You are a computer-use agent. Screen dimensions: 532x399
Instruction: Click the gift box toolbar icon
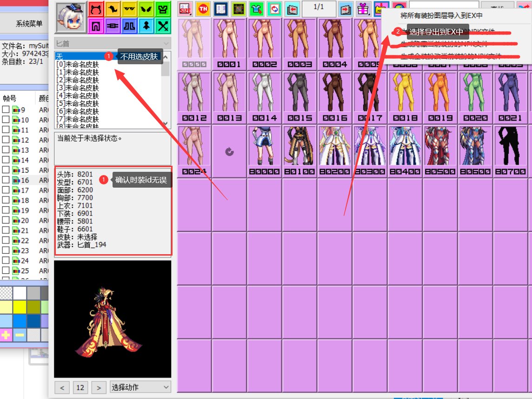[363, 9]
